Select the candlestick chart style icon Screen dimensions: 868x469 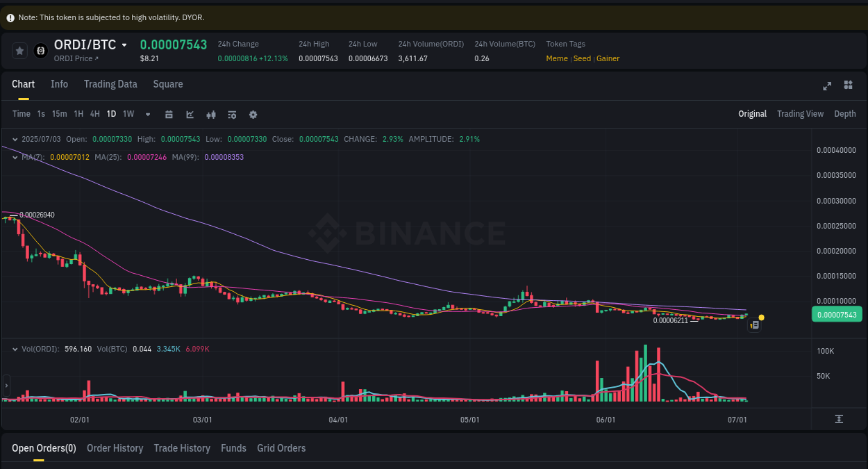211,114
